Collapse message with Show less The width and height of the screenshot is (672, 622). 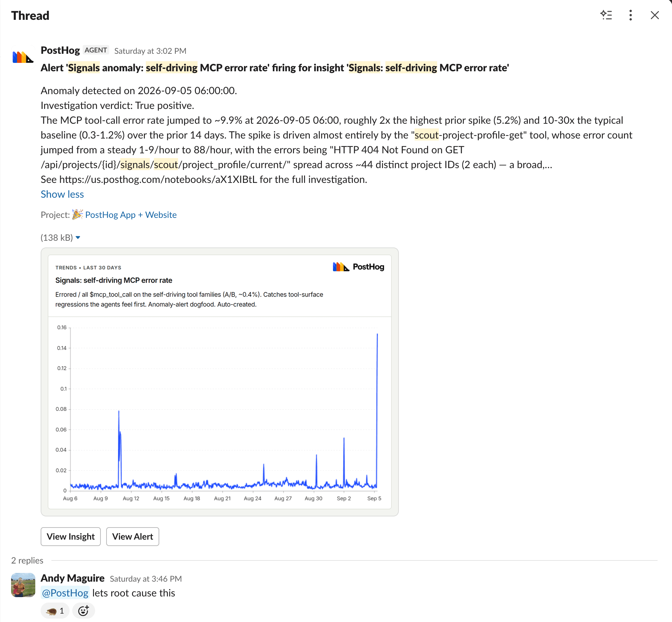tap(62, 194)
